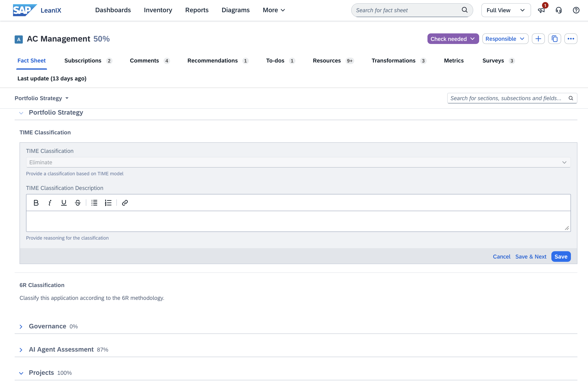
Task: Open the Check needed status dropdown
Action: click(453, 39)
